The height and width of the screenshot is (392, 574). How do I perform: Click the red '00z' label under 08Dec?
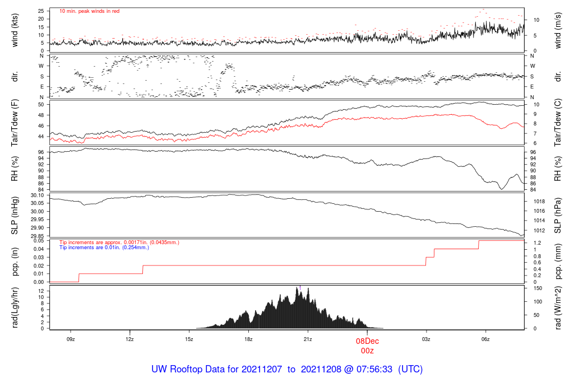pyautogui.click(x=367, y=351)
